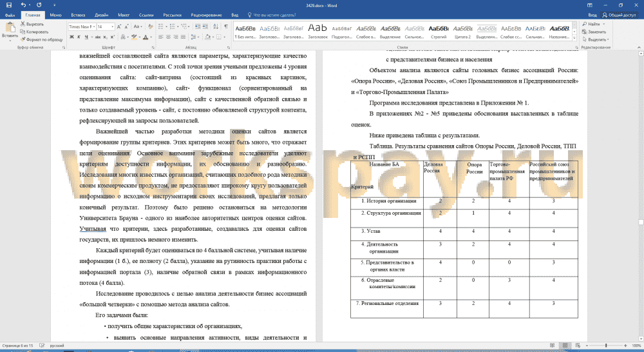Open the Quick Access Toolbar customization arrow
644x352 pixels.
click(54, 5)
